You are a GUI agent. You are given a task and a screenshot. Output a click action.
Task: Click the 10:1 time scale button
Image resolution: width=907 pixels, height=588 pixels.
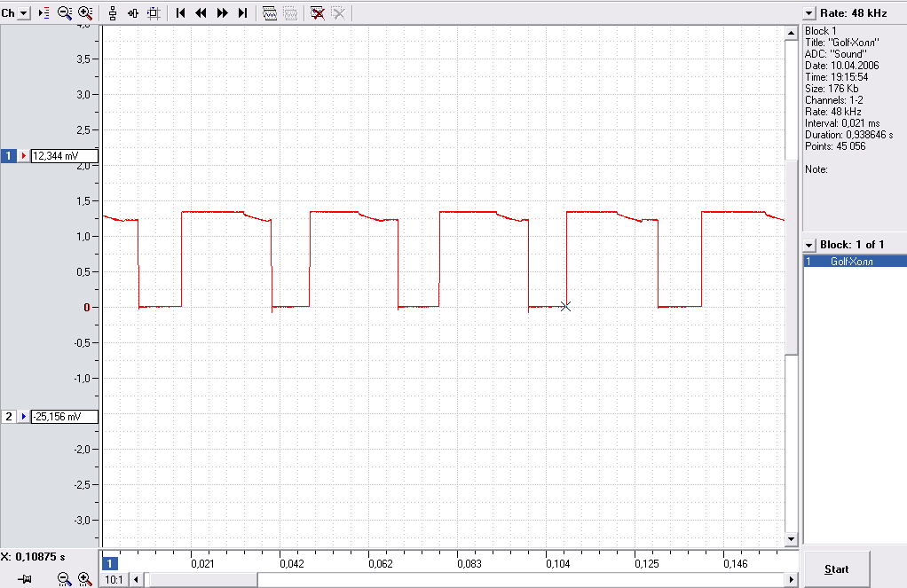[114, 579]
